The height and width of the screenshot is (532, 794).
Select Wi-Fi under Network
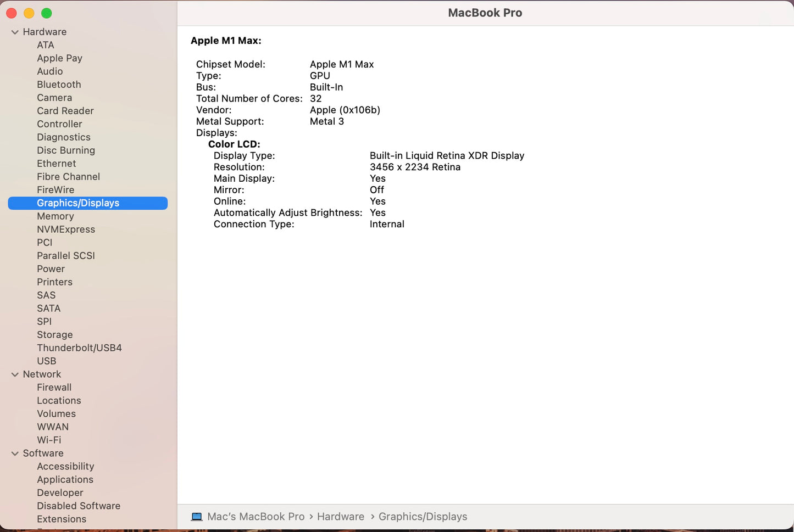coord(49,440)
